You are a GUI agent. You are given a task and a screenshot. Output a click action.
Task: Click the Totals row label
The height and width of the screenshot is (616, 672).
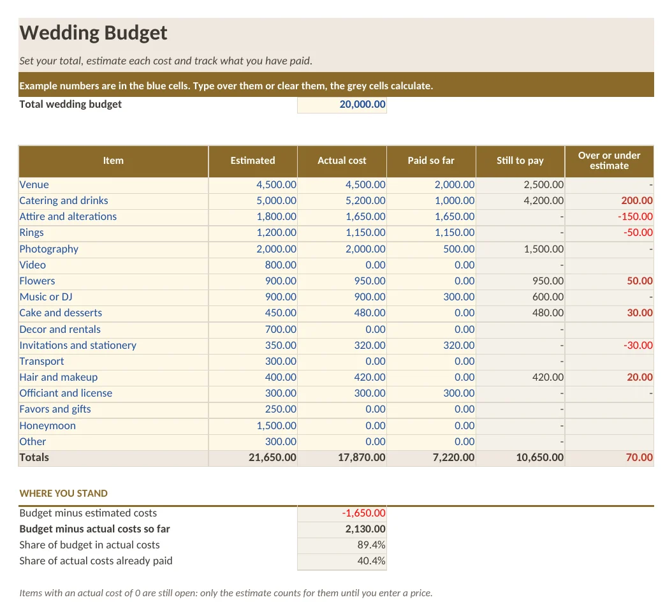point(113,458)
